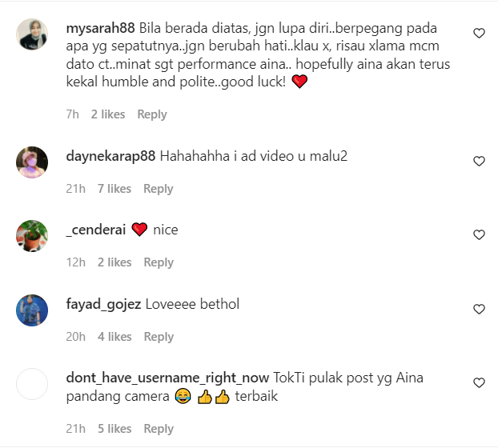Open dont_have_username_right_now username link
The width and height of the screenshot is (498, 448).
coord(167,378)
